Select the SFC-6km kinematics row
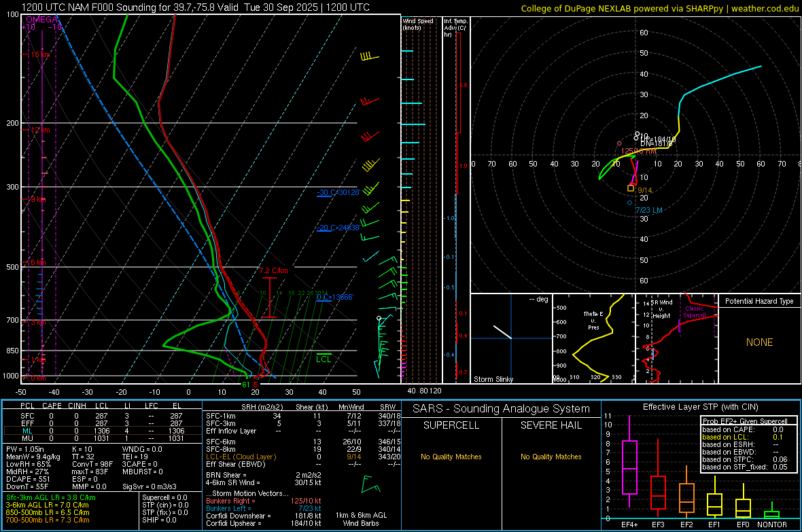This screenshot has height=532, width=802. tap(303, 442)
